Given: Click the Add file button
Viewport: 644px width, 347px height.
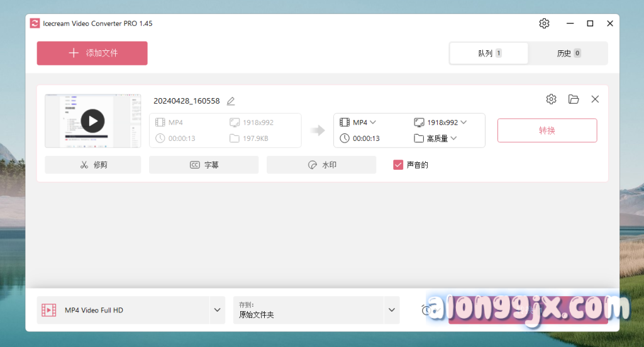Looking at the screenshot, I should click(92, 53).
